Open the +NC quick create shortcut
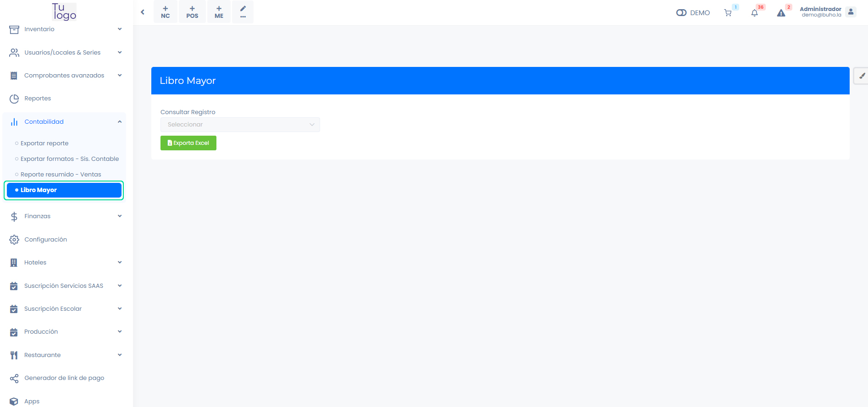The width and height of the screenshot is (868, 407). [165, 11]
